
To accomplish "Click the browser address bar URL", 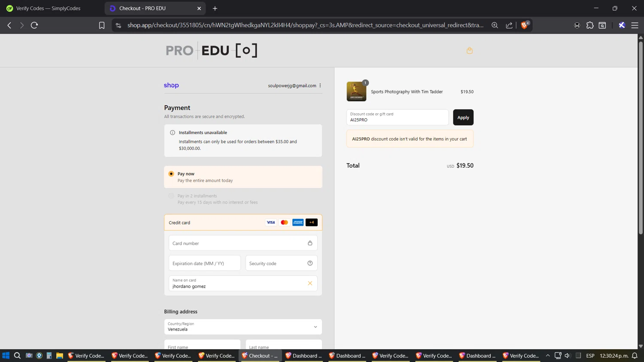I will tap(305, 25).
